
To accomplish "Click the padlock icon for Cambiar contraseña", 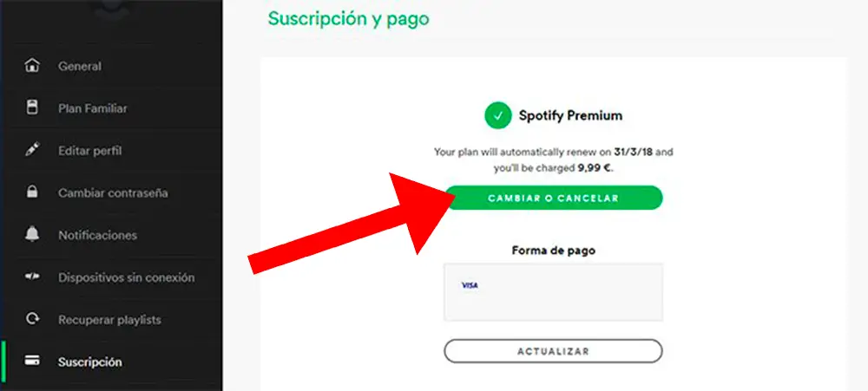I will pyautogui.click(x=33, y=192).
